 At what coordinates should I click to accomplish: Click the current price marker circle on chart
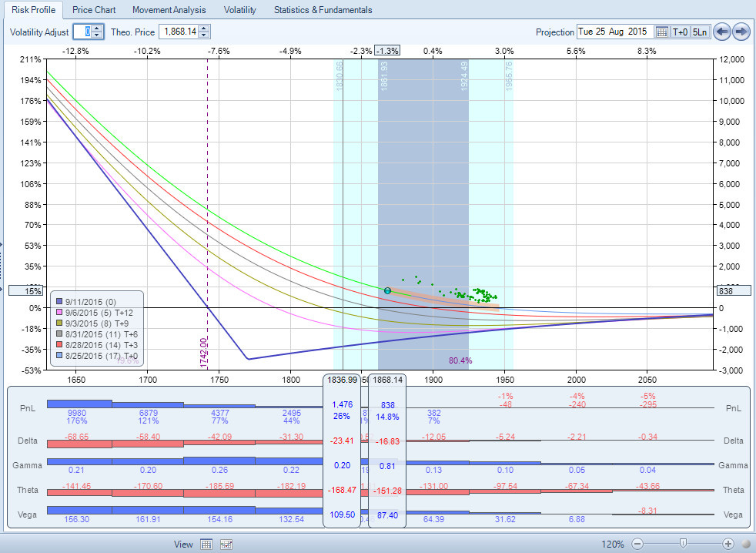(388, 290)
